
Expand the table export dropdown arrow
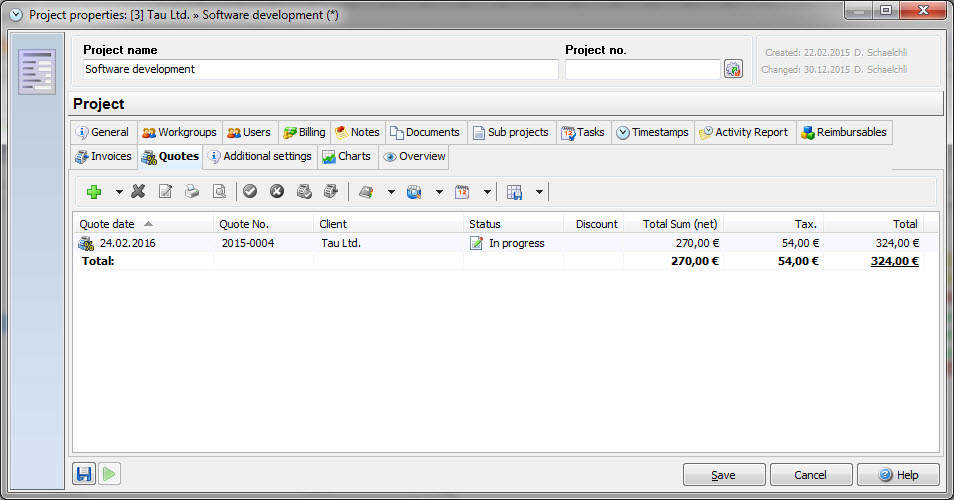point(539,192)
